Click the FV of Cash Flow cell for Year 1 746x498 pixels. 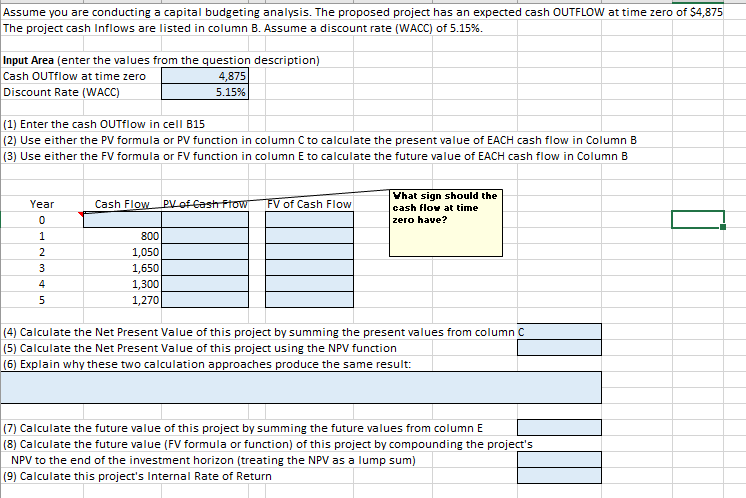309,236
